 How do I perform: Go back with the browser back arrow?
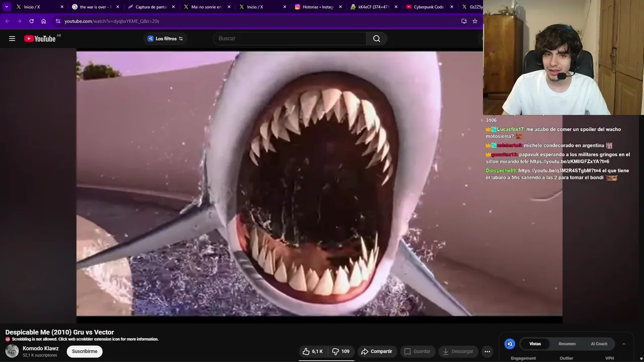click(x=7, y=21)
